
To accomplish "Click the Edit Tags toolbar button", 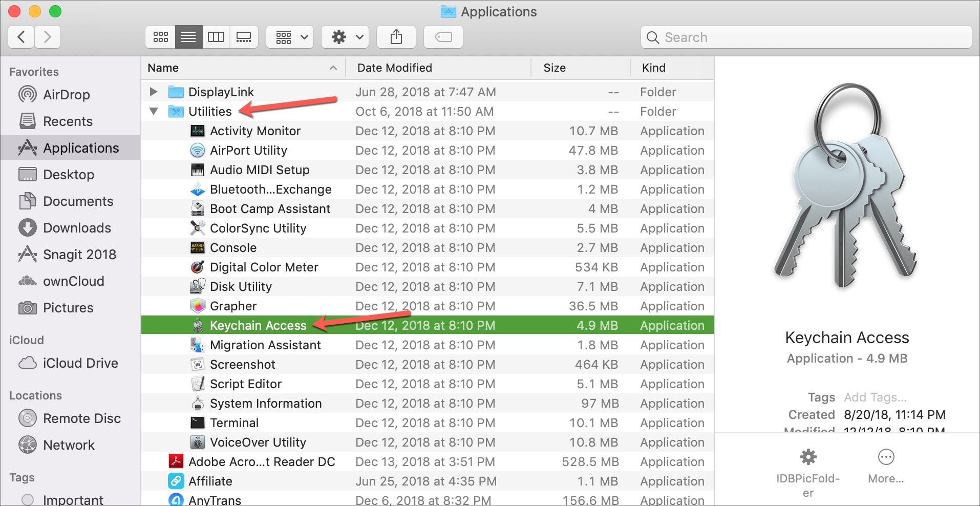I will coord(443,37).
